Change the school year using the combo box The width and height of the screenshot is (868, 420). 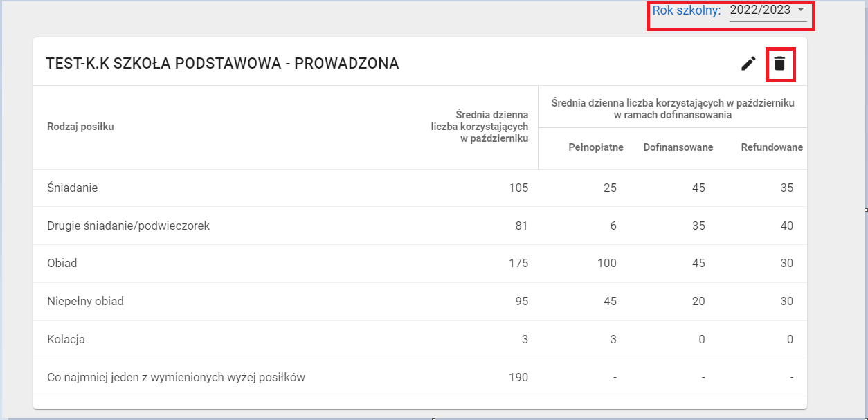pos(769,10)
